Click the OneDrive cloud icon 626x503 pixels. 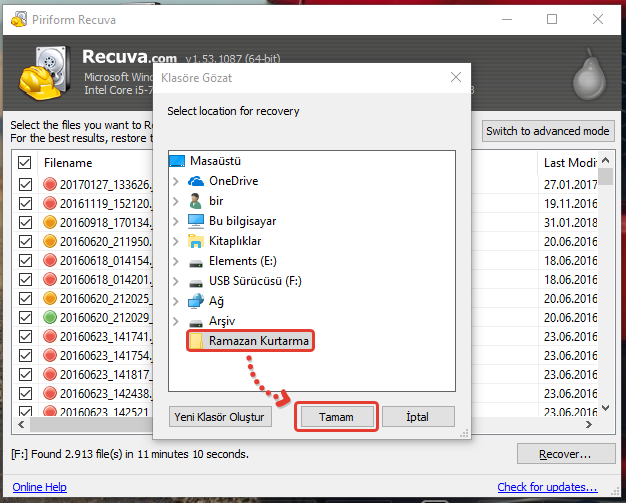(x=195, y=181)
